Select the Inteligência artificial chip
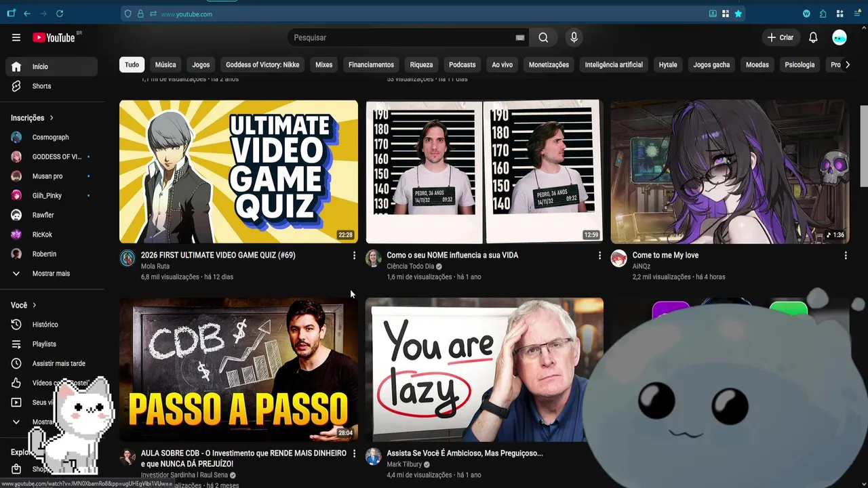The width and height of the screenshot is (868, 488). 614,65
